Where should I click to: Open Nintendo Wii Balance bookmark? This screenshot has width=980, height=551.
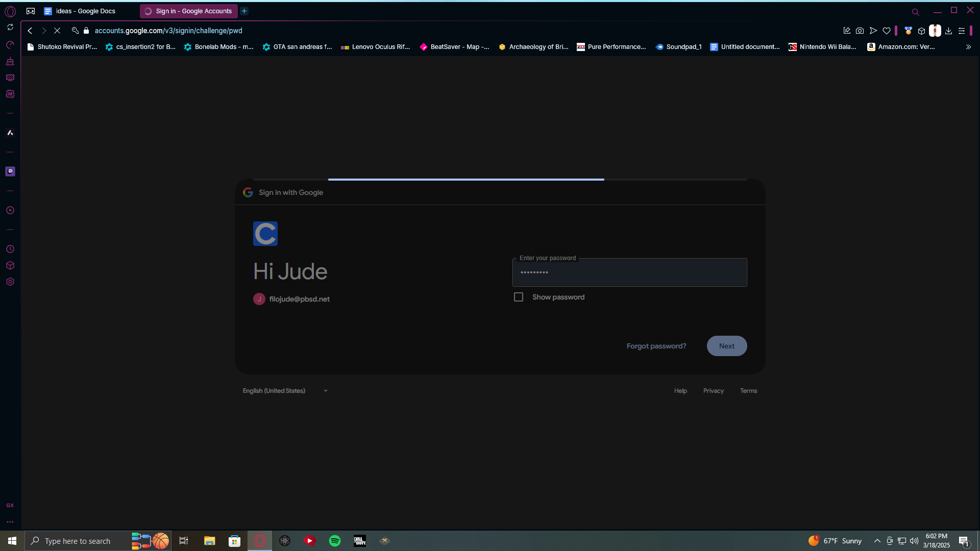point(823,47)
